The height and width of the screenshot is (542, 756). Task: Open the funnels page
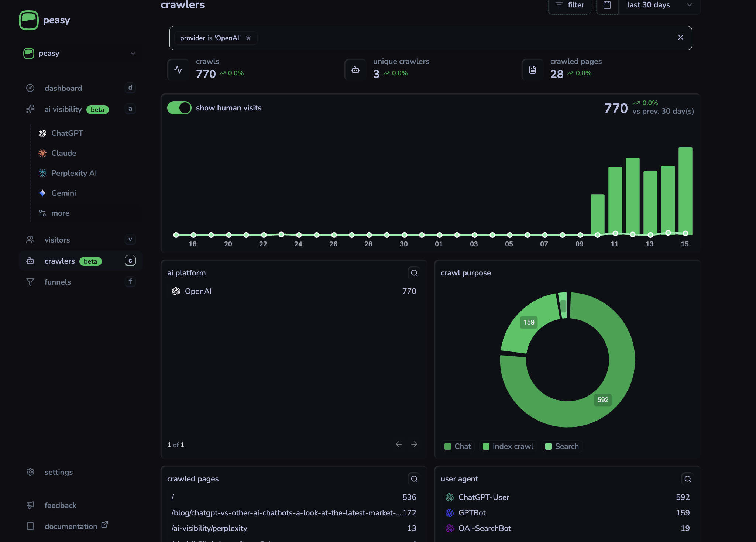(80, 282)
